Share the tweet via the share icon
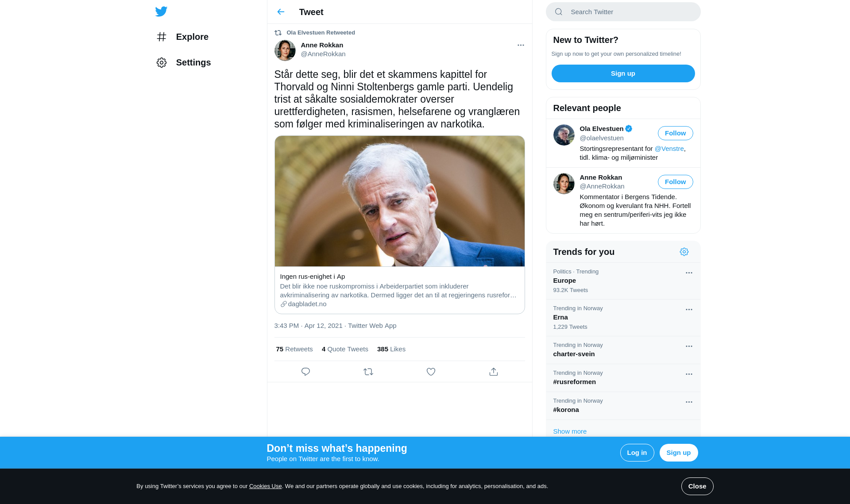 pyautogui.click(x=494, y=372)
